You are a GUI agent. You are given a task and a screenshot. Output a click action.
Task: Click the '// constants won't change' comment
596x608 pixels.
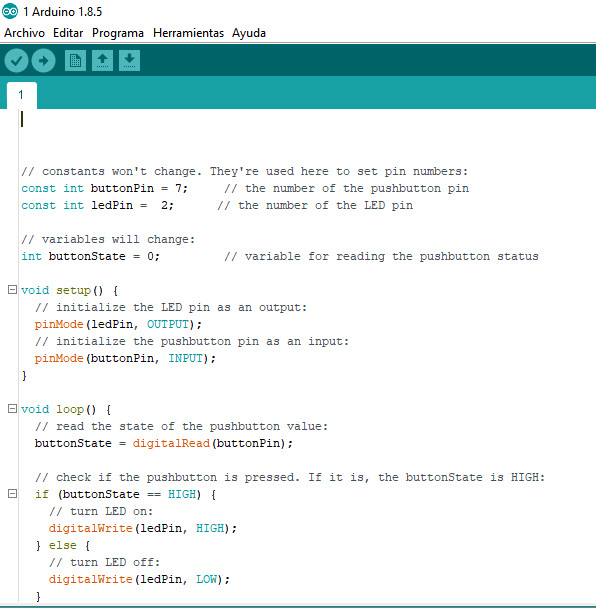click(245, 171)
